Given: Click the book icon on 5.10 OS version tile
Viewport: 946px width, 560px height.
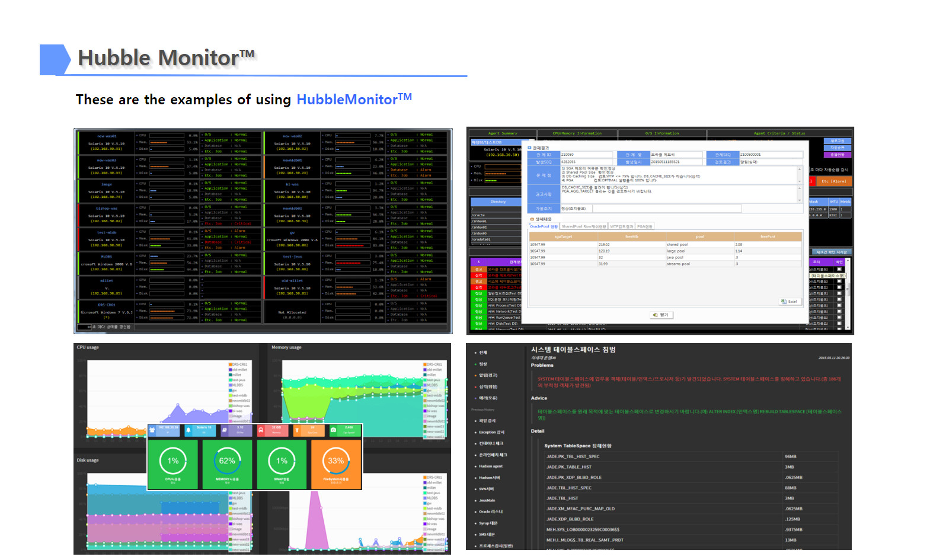Looking at the screenshot, I should (x=225, y=430).
